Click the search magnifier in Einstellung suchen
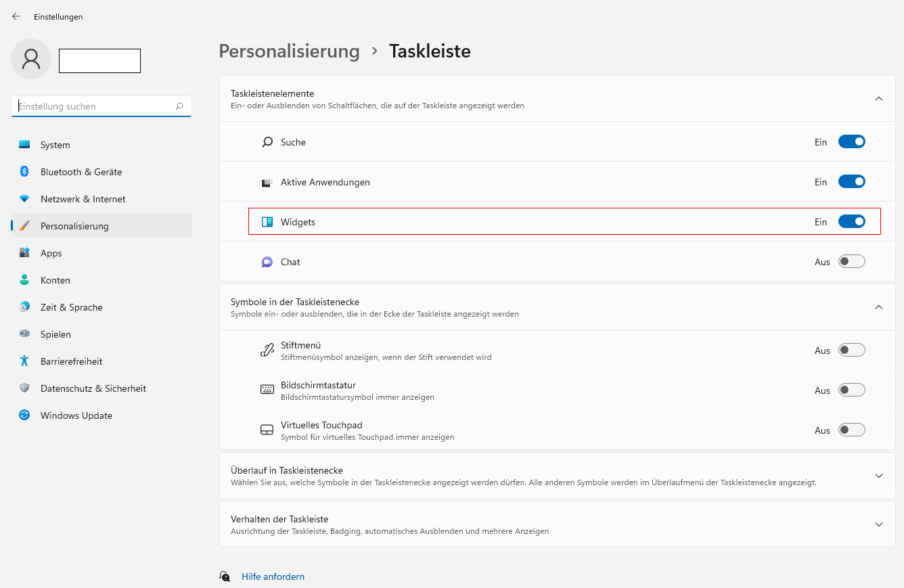Screen dimensions: 904x588 179,106
